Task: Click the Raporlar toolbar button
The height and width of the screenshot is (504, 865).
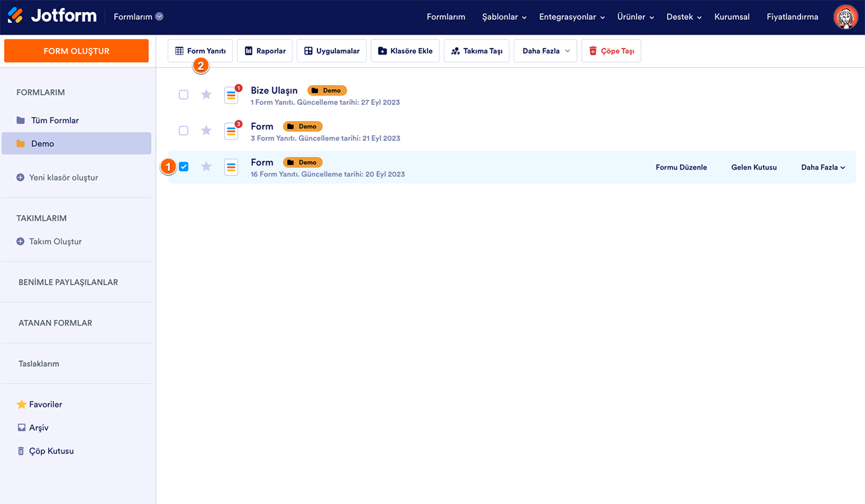Action: coord(265,51)
